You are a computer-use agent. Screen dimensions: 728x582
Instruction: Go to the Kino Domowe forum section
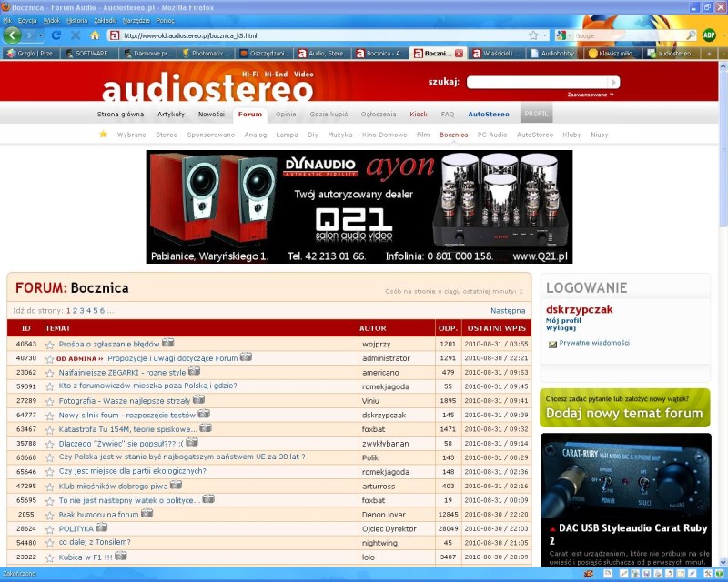[384, 135]
